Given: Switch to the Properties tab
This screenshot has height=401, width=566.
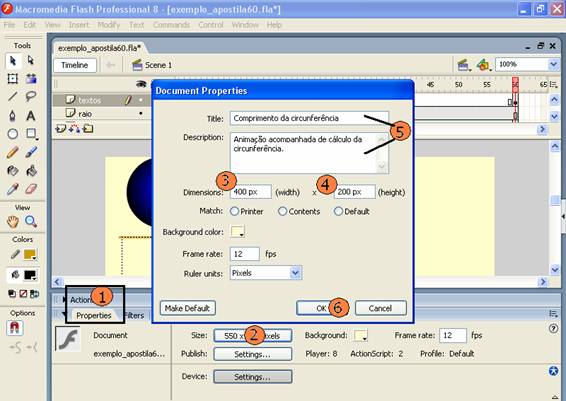Looking at the screenshot, I should coord(94,315).
